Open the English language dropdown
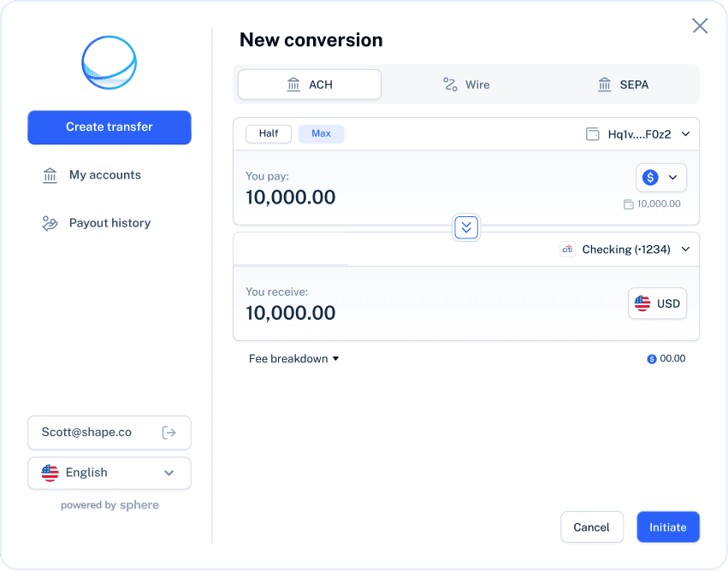Screen dimensions: 728x571 pos(109,473)
